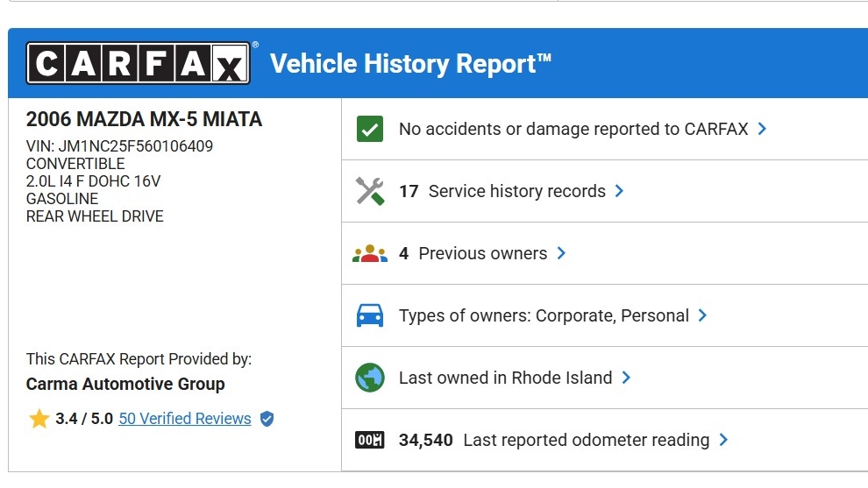
Task: Click the gold star rating icon
Action: click(39, 419)
